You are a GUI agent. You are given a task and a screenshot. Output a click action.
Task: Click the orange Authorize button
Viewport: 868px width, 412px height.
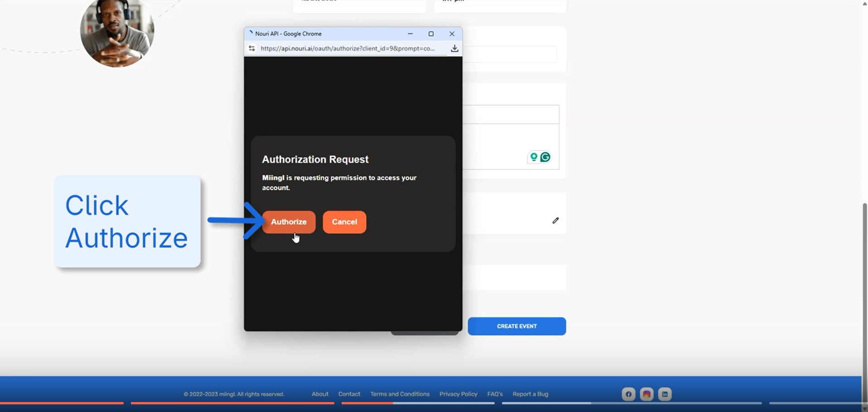coord(289,222)
